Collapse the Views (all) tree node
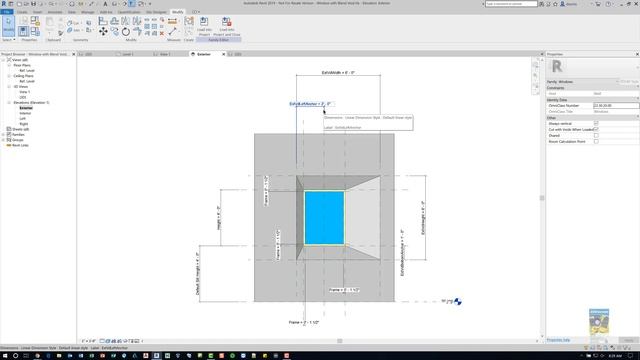The width and height of the screenshot is (640, 360). [3, 60]
